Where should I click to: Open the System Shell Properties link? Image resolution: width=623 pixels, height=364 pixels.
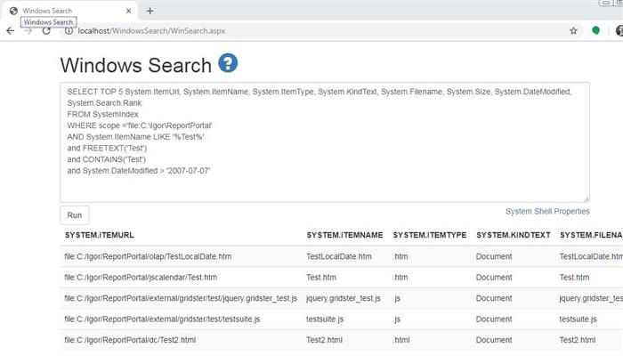(547, 212)
